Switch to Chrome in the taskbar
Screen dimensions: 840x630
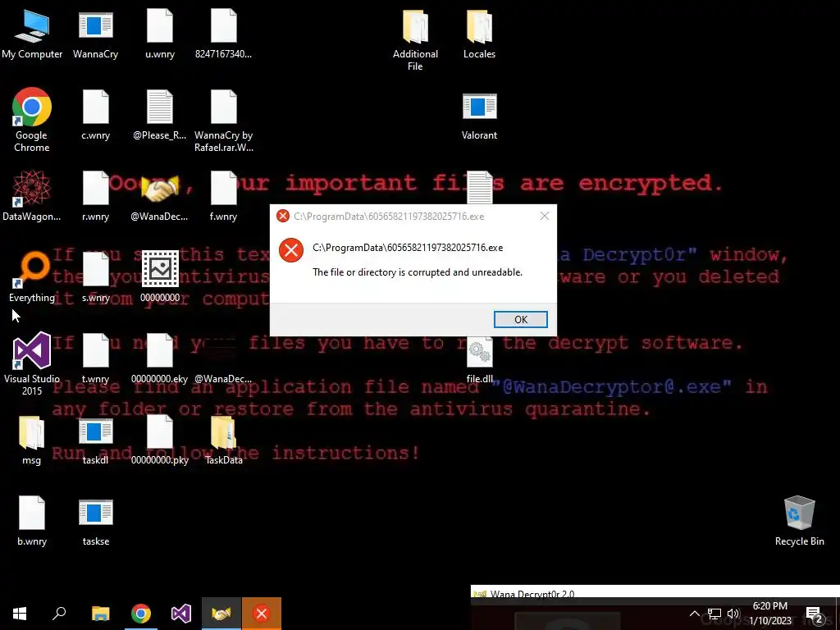tap(141, 614)
